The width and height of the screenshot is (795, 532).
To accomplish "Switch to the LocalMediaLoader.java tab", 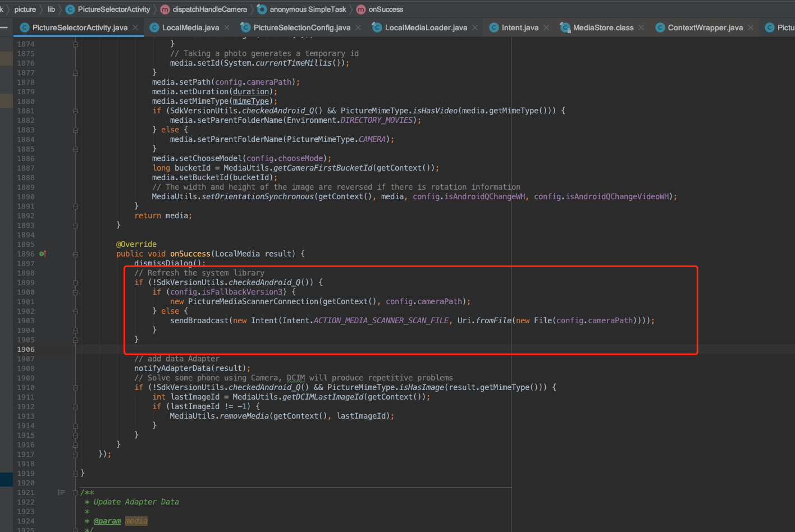I will click(x=424, y=26).
